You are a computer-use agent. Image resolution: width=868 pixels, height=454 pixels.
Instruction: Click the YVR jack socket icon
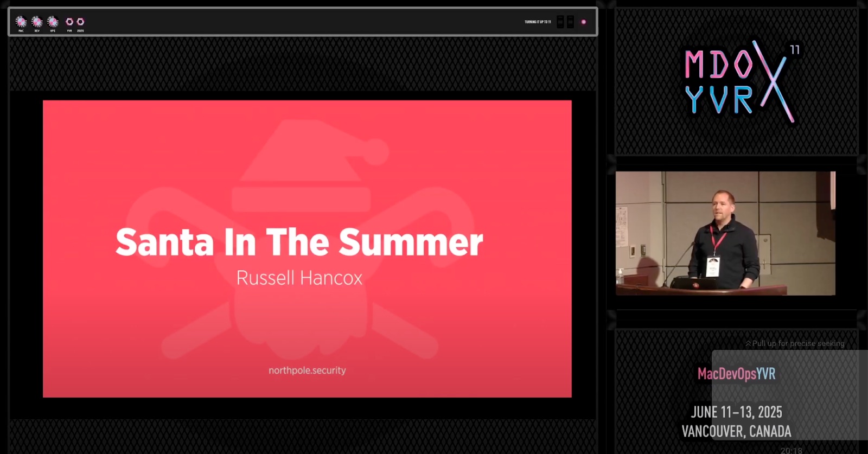pos(69,22)
